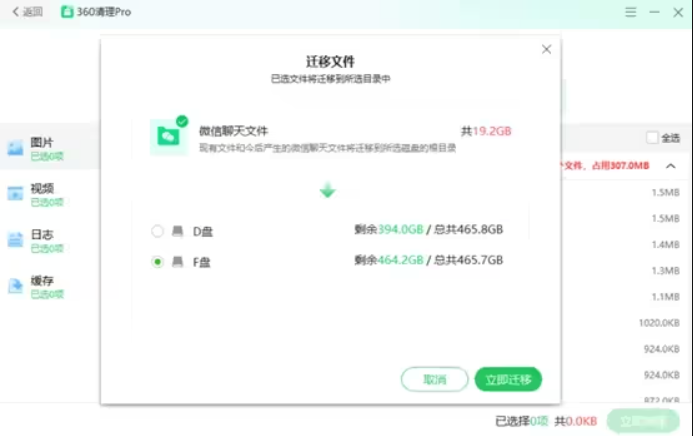This screenshot has height=436, width=693.
Task: Open the 视频 category in sidebar
Action: [x=50, y=194]
